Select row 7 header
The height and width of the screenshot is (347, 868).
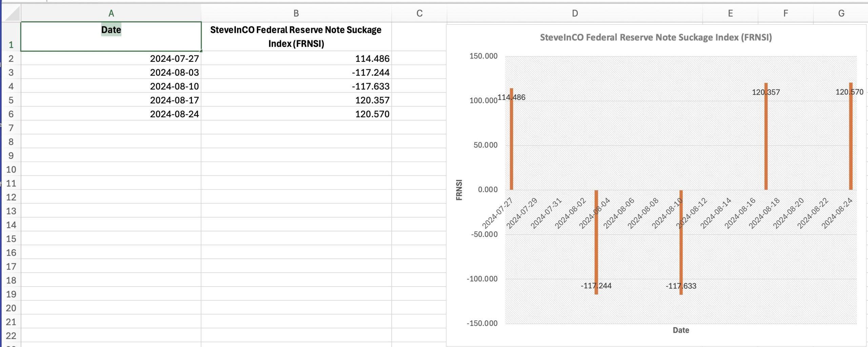point(11,128)
